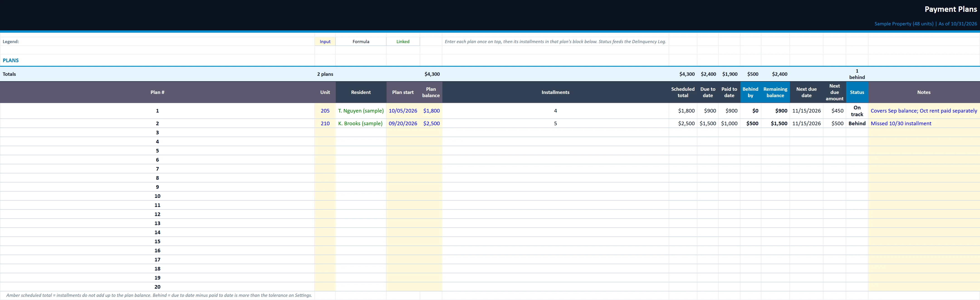Select the 'Behind' status cell for plan 2
This screenshot has height=300, width=980.
(x=857, y=123)
